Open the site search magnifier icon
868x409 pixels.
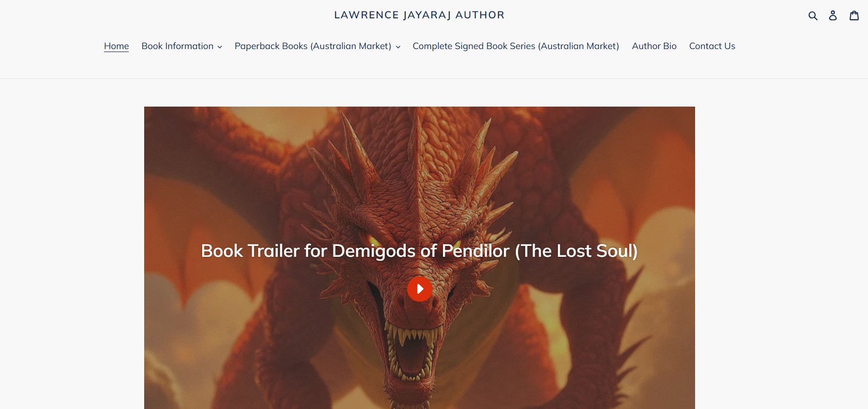(x=813, y=15)
